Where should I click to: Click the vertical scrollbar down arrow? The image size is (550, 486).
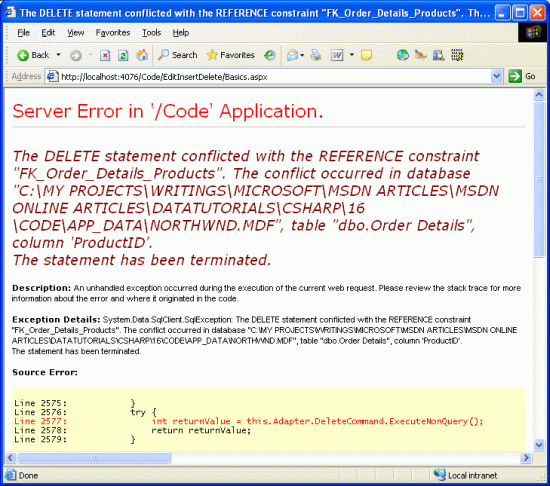pyautogui.click(x=539, y=445)
